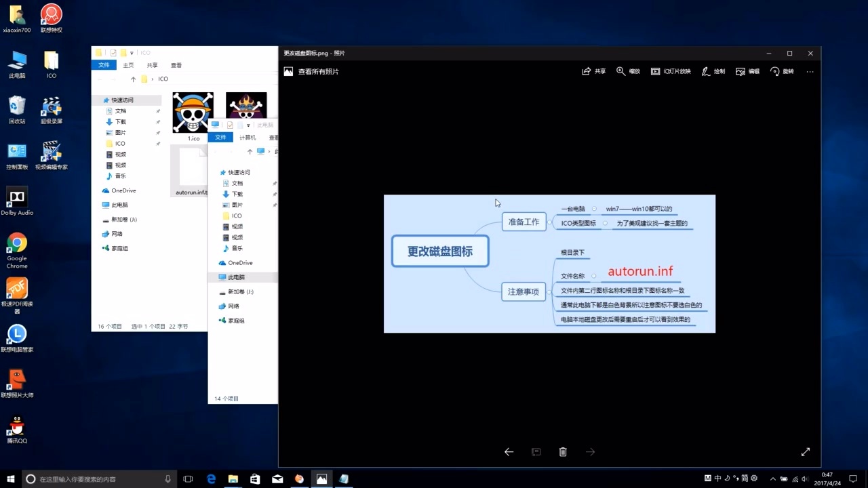Click Up arrow in ICO window navigation
Viewport: 868px width, 488px height.
(x=133, y=79)
